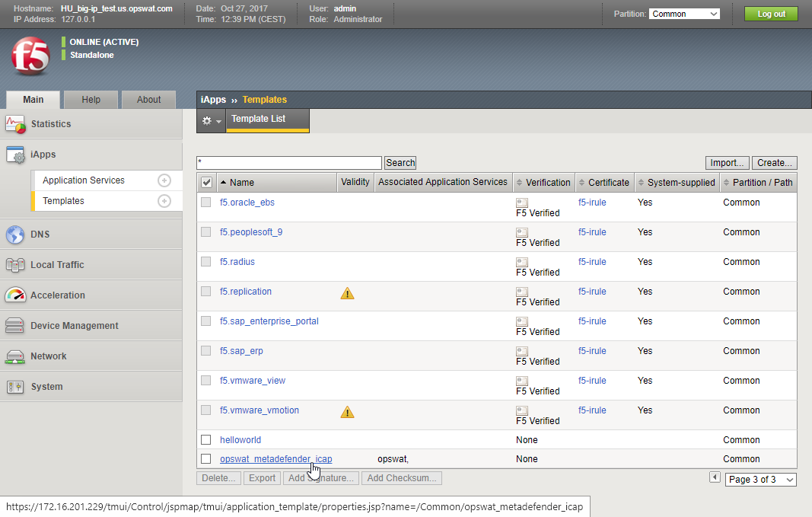
Task: Click verification certificate icon for f5.oracle_ebs
Action: click(522, 203)
